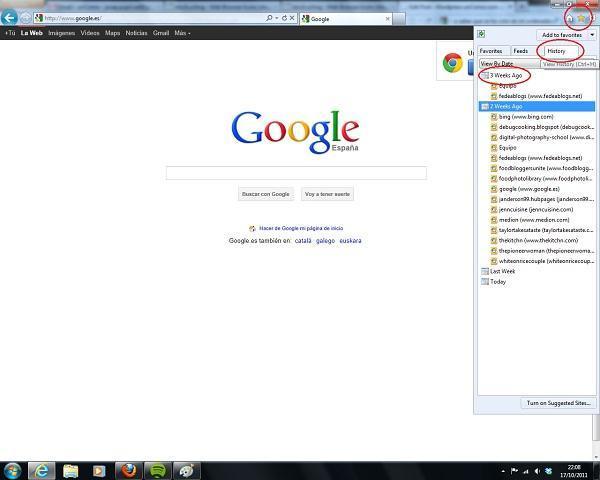Screen dimensions: 600x480
Task: Click the Favorites star icon
Action: [581, 18]
